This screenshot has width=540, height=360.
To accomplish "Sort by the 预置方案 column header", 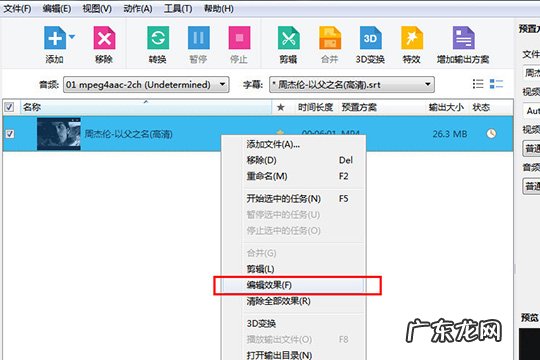I will pyautogui.click(x=359, y=107).
